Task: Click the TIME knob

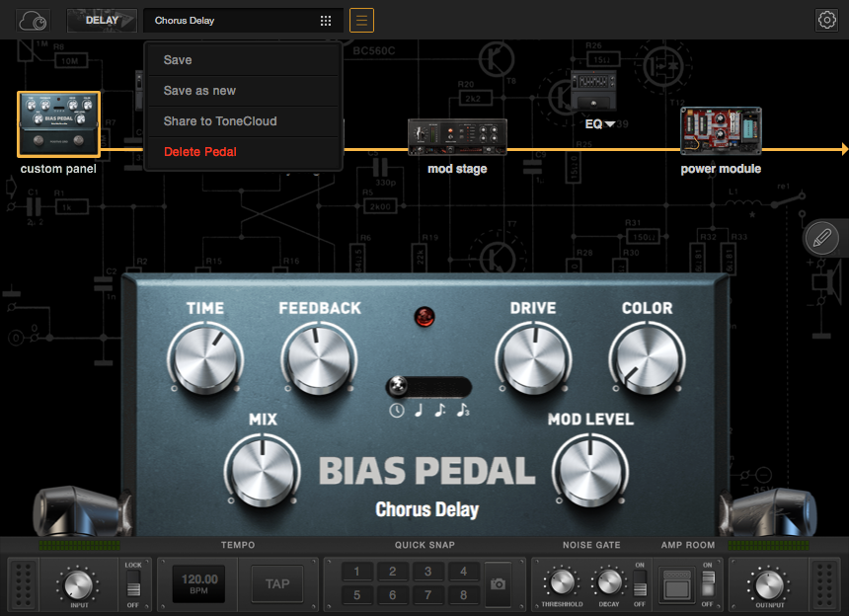Action: [205, 357]
